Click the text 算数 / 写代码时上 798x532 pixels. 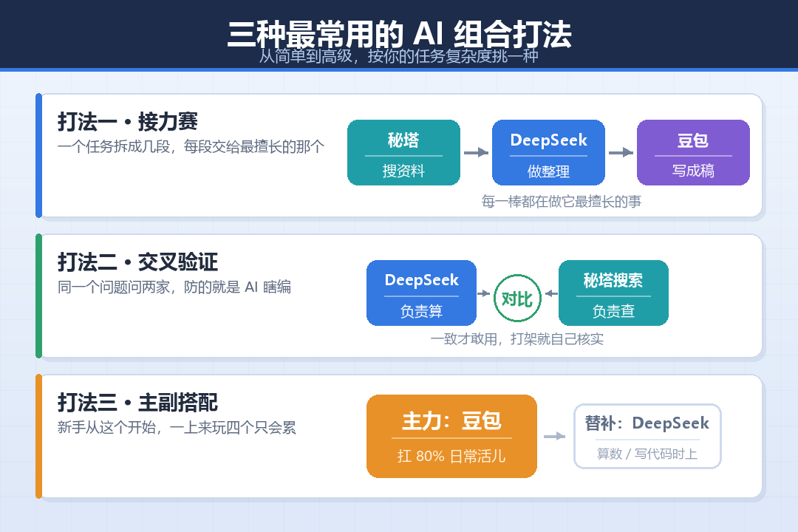(647, 453)
